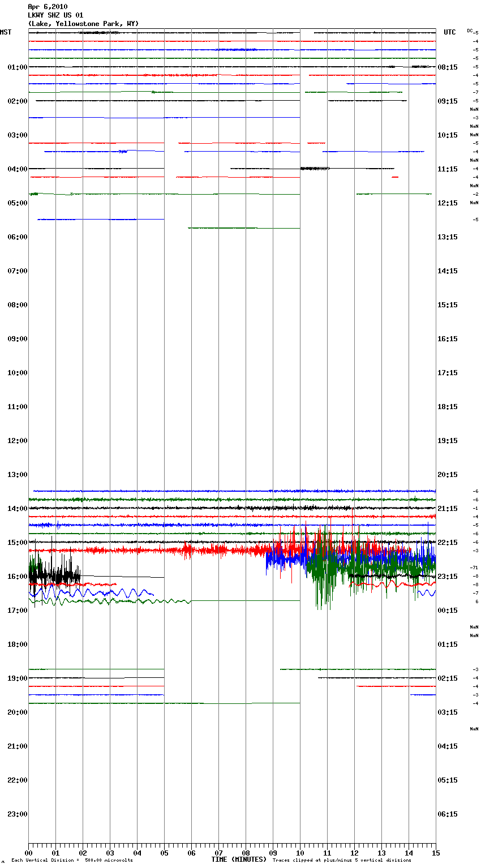Click the 00:15 UTC time label
481x868 pixels.
(x=448, y=611)
